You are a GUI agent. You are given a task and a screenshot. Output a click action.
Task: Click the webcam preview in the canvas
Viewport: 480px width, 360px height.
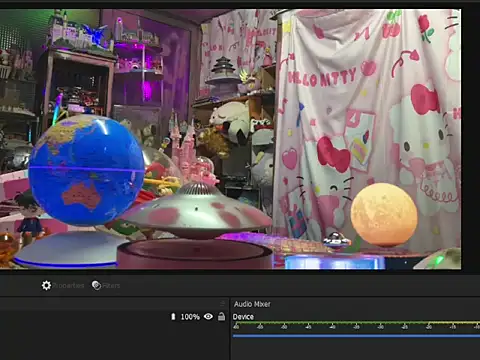tap(230, 139)
